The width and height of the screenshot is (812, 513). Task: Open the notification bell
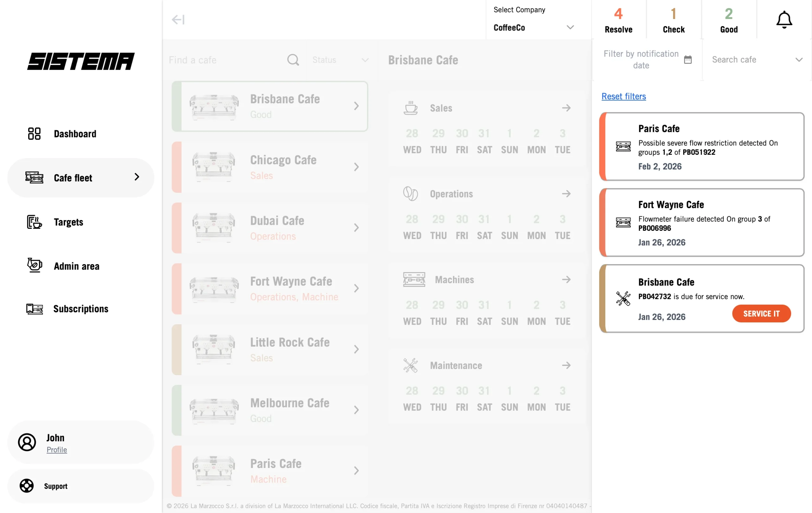pos(784,19)
